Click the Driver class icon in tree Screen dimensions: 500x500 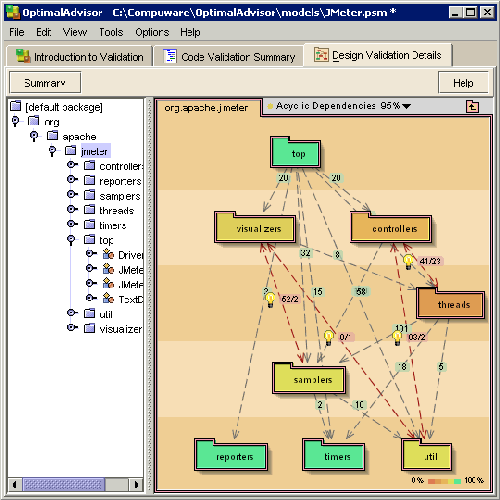[x=108, y=254]
